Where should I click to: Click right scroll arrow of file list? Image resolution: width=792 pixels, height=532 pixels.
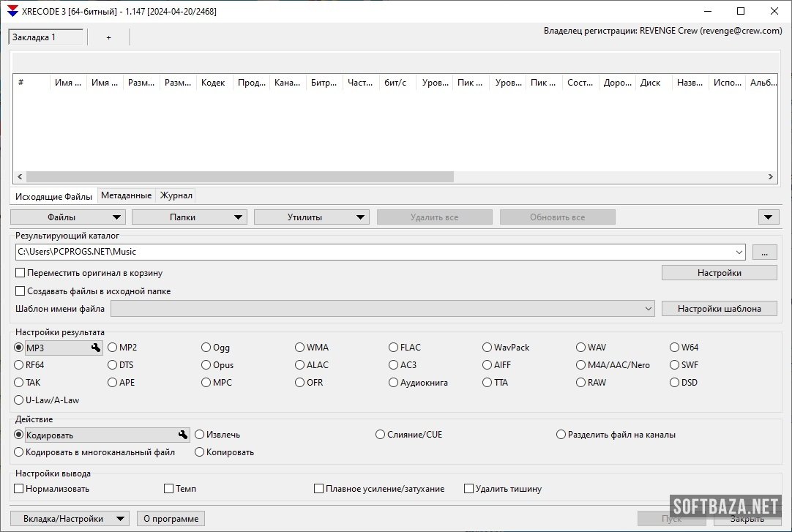[x=770, y=177]
